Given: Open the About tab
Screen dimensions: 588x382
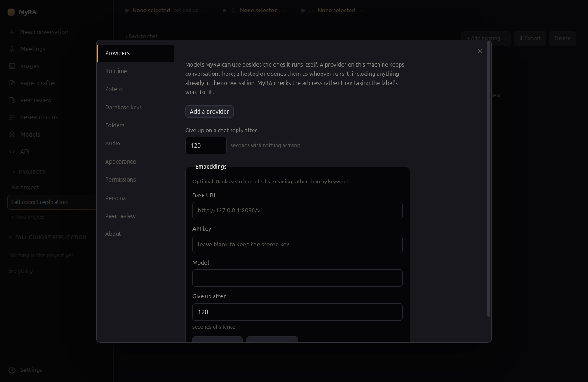Looking at the screenshot, I should tap(136, 234).
